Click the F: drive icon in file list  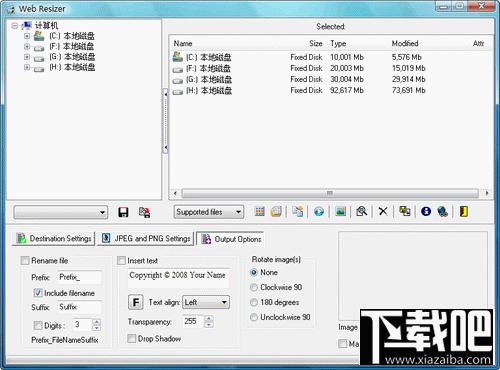click(178, 69)
